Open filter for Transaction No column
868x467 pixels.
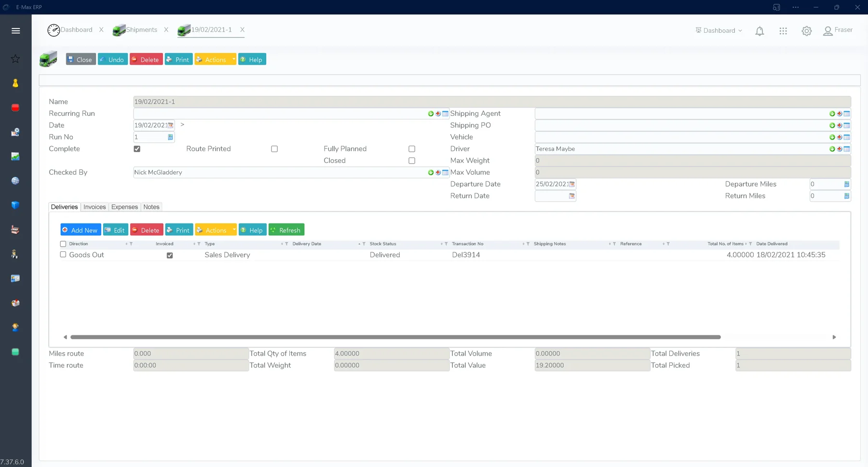(x=528, y=244)
